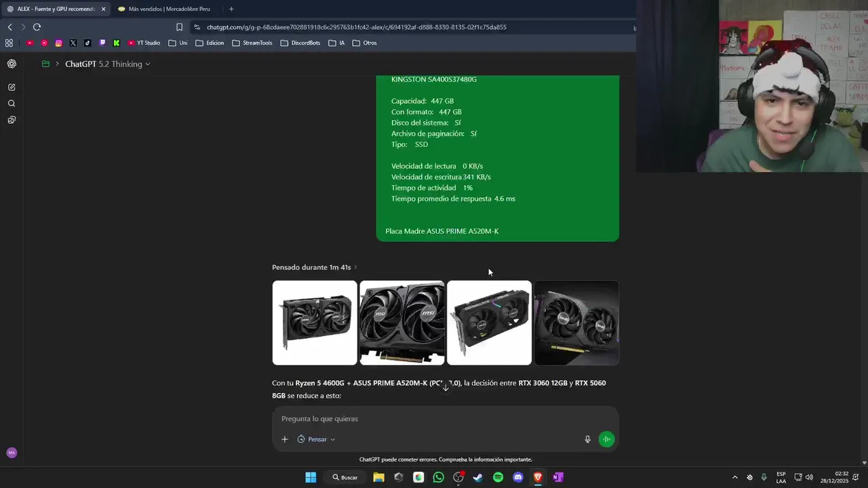
Task: Show hidden system tray icons
Action: point(734,477)
